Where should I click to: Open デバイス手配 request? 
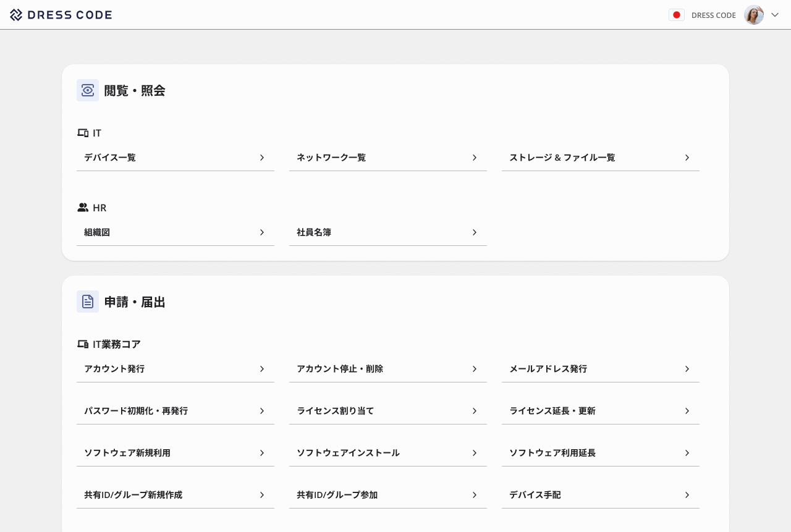[x=535, y=495]
